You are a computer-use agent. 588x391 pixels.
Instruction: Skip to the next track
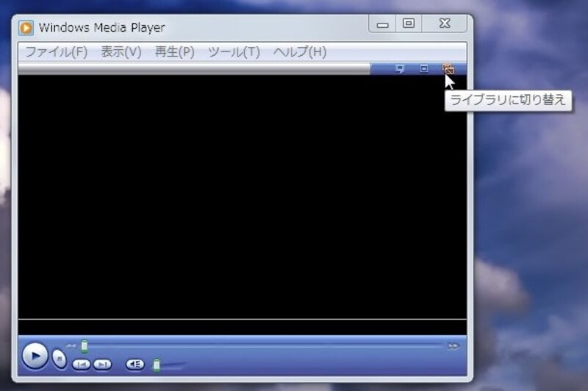(102, 365)
